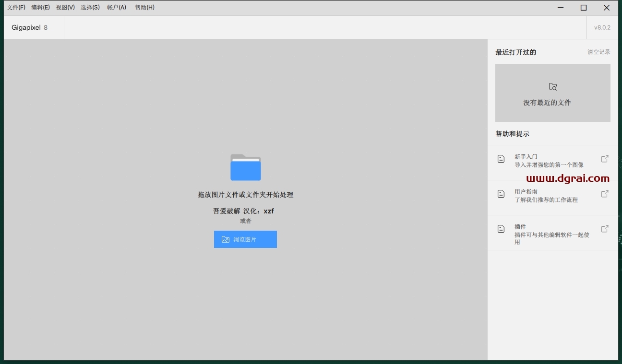
Task: Open the 插件 help entry
Action: coord(553,233)
